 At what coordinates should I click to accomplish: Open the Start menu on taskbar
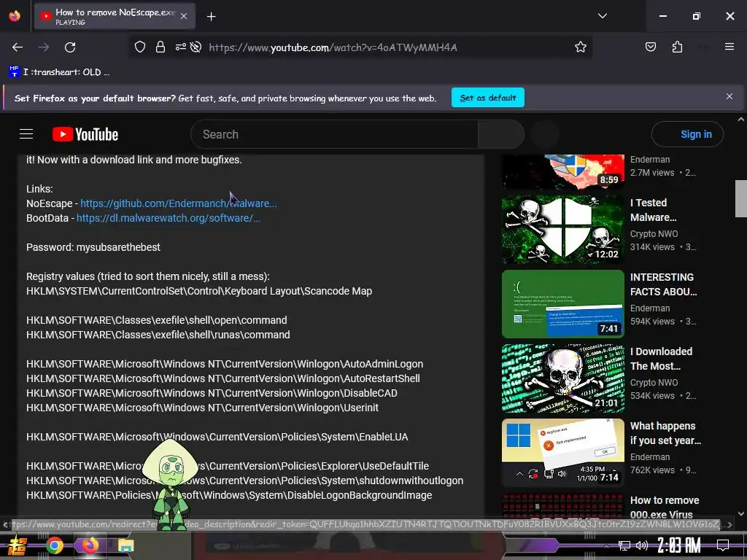(x=17, y=545)
